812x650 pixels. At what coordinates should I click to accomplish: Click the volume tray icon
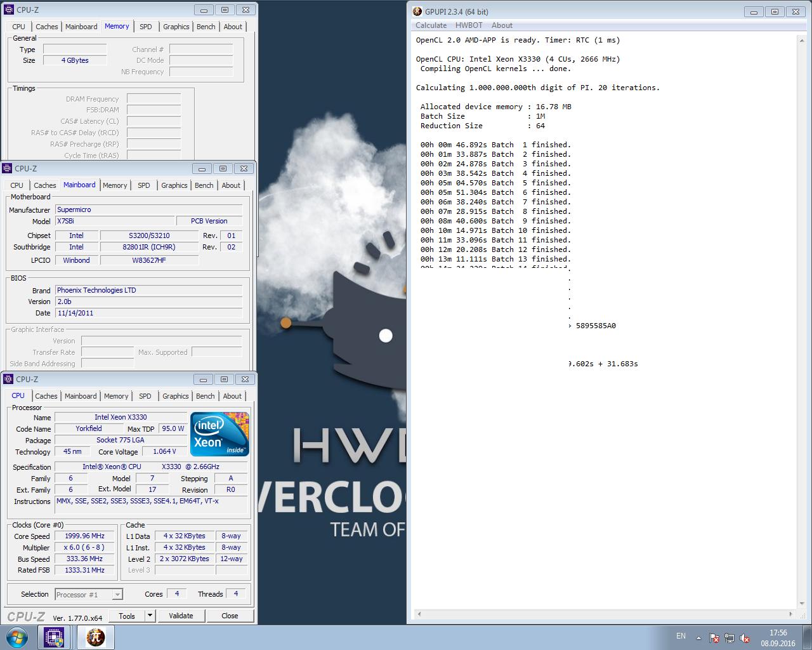[745, 638]
